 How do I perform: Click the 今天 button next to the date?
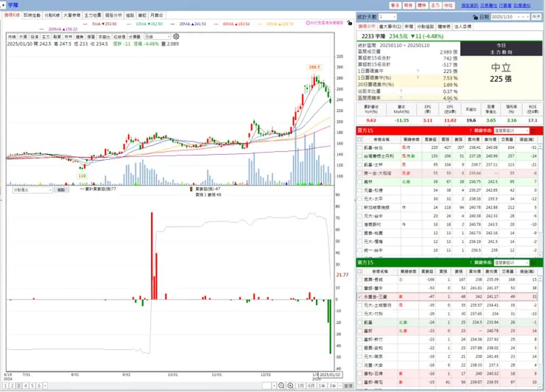click(x=537, y=17)
